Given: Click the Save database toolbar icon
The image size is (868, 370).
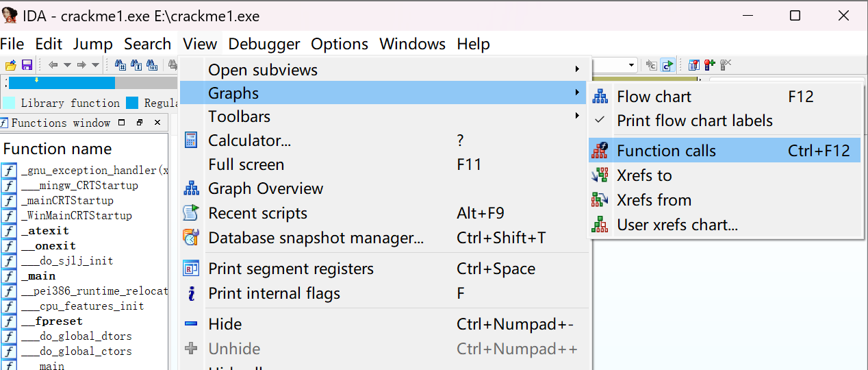Looking at the screenshot, I should click(27, 65).
